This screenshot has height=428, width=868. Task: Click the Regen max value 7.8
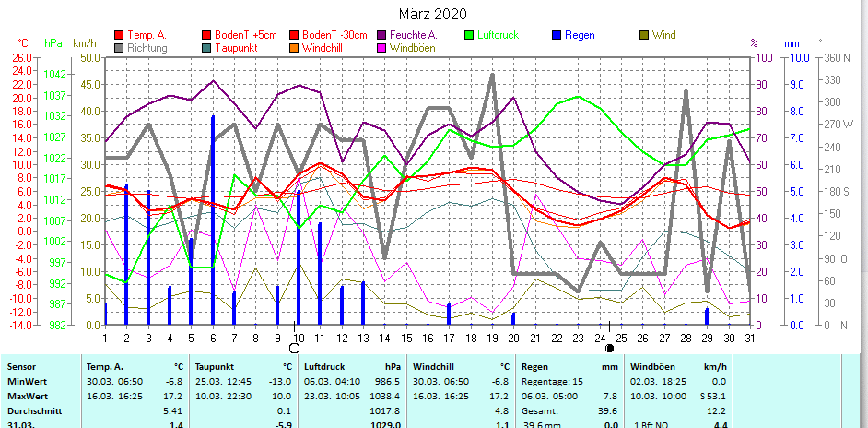613,397
